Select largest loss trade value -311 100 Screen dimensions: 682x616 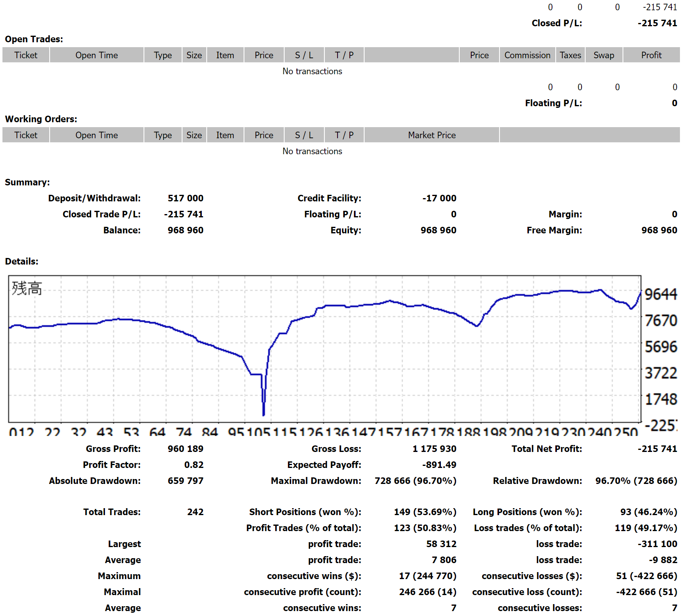[x=657, y=544]
